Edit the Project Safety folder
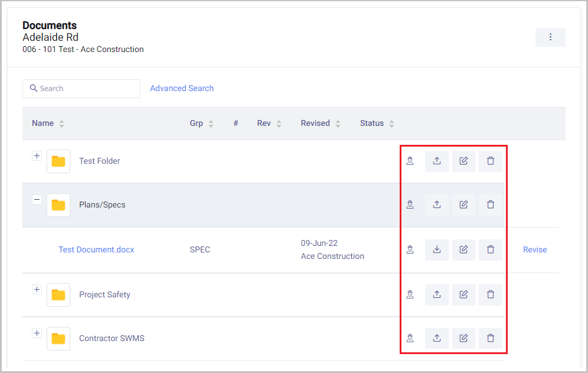 pos(463,294)
